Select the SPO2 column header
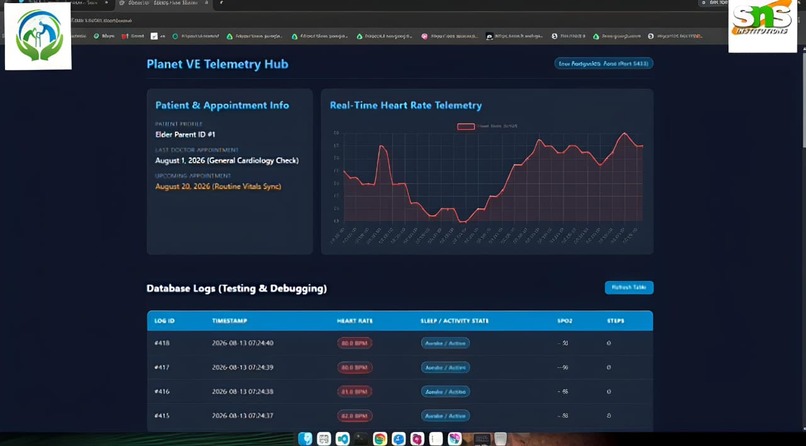Image resolution: width=806 pixels, height=446 pixels. pyautogui.click(x=564, y=321)
